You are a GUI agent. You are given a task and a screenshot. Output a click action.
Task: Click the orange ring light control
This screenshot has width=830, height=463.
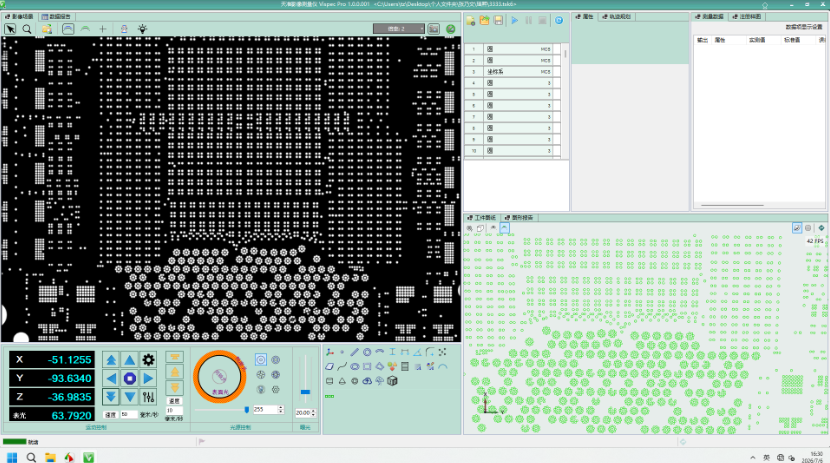219,377
